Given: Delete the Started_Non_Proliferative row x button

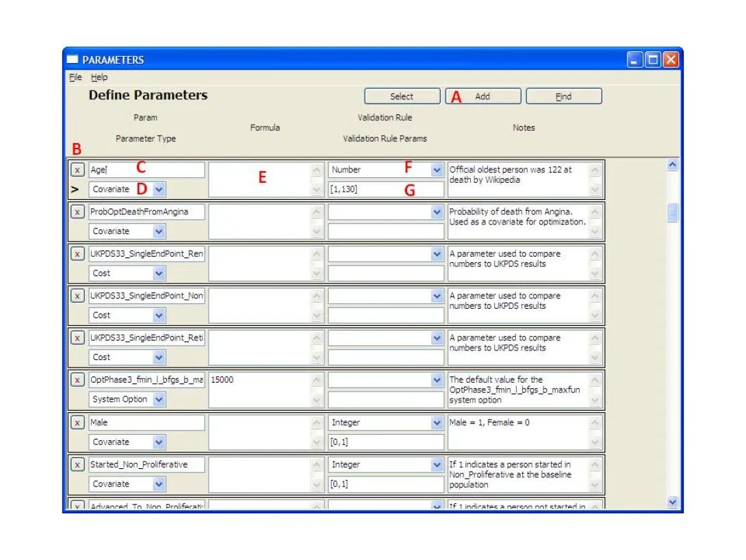Looking at the screenshot, I should click(77, 464).
